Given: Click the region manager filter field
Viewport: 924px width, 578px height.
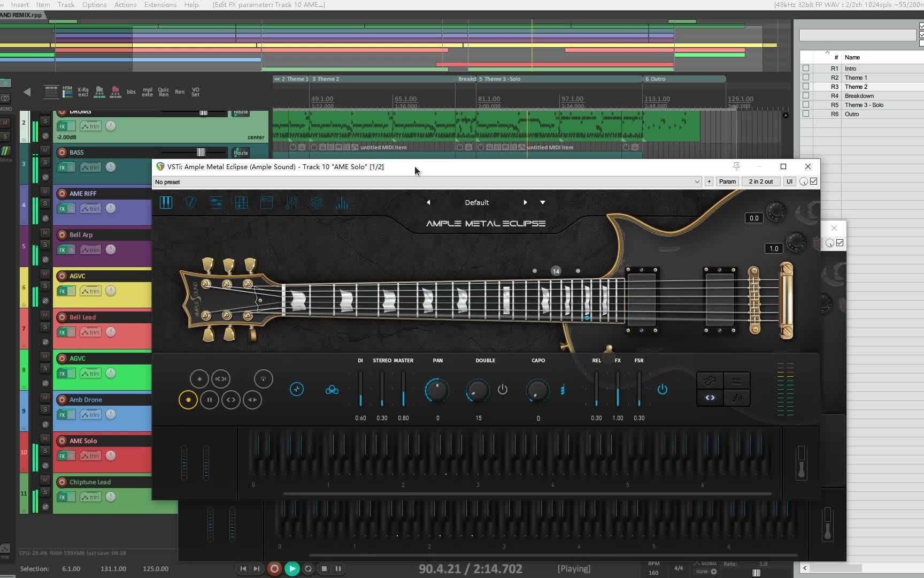Looking at the screenshot, I should coord(857,35).
